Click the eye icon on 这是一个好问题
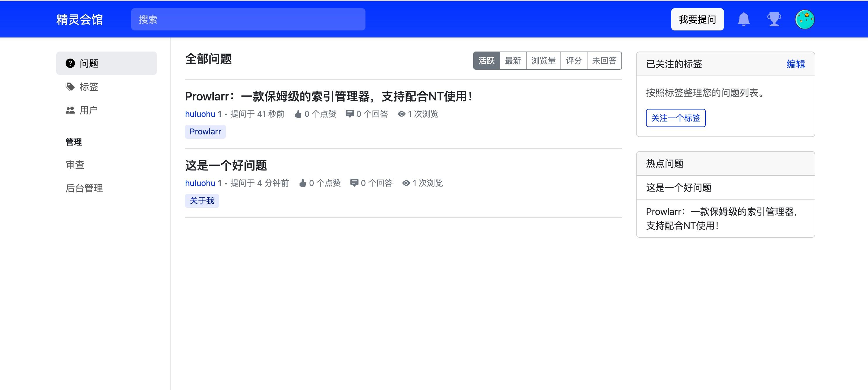This screenshot has height=390, width=868. coord(406,183)
